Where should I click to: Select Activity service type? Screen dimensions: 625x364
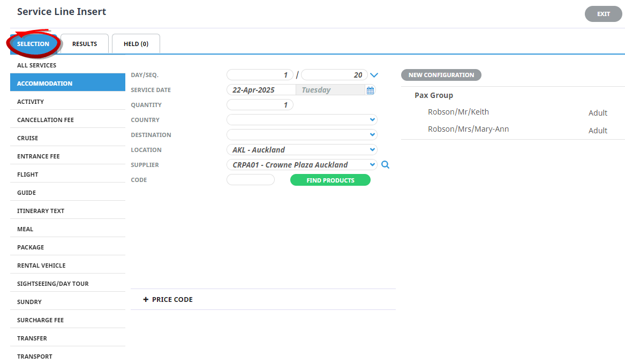point(31,102)
